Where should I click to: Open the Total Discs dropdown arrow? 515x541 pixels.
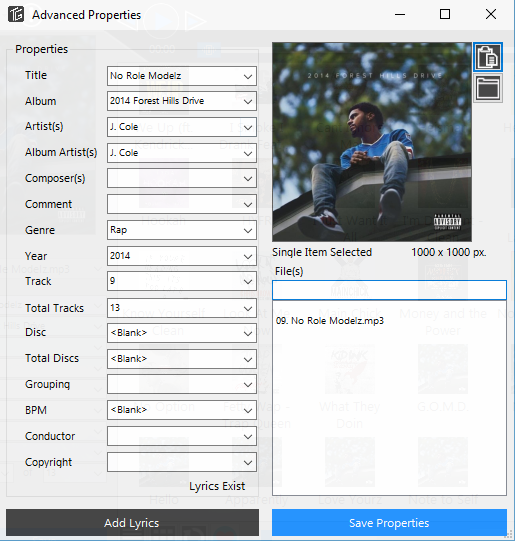pyautogui.click(x=248, y=359)
